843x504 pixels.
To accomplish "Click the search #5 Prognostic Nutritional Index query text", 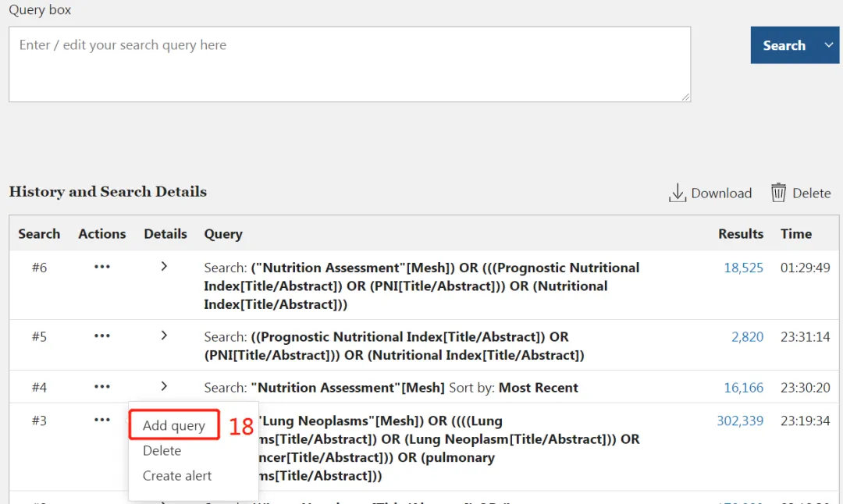I will (x=394, y=346).
